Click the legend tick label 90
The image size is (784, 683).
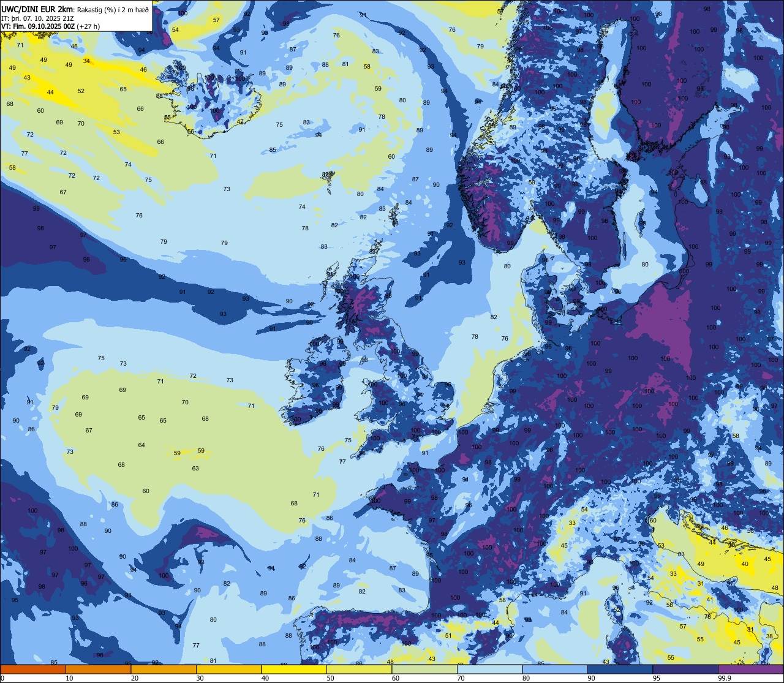point(591,678)
